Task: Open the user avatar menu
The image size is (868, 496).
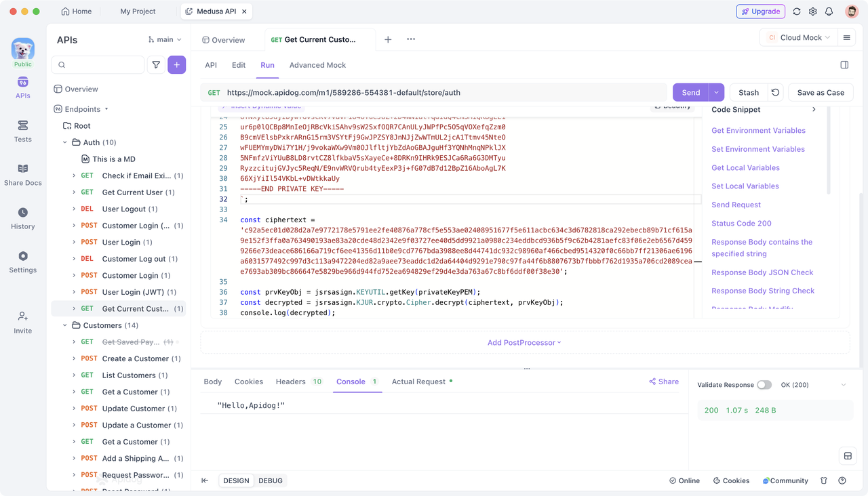Action: (x=852, y=12)
